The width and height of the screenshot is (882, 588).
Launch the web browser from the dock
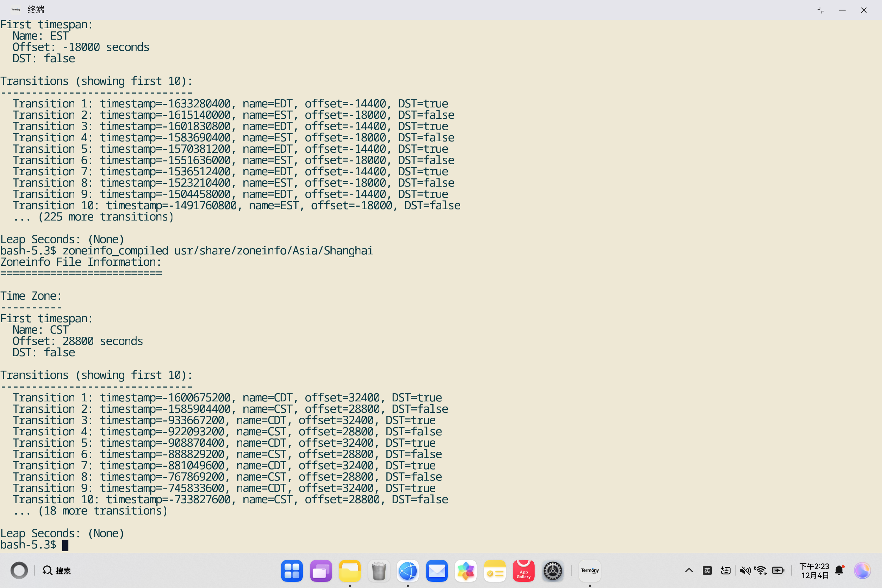tap(408, 571)
